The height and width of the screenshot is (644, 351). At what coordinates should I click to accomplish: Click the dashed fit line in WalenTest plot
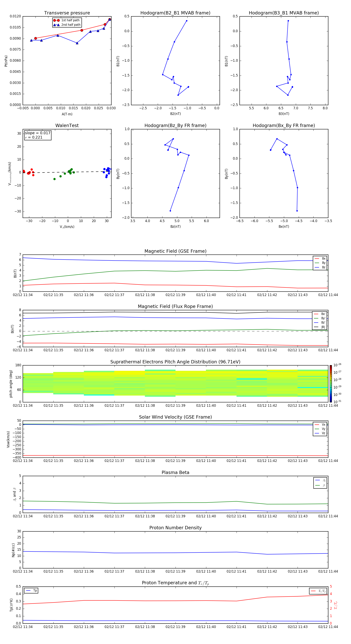click(67, 172)
